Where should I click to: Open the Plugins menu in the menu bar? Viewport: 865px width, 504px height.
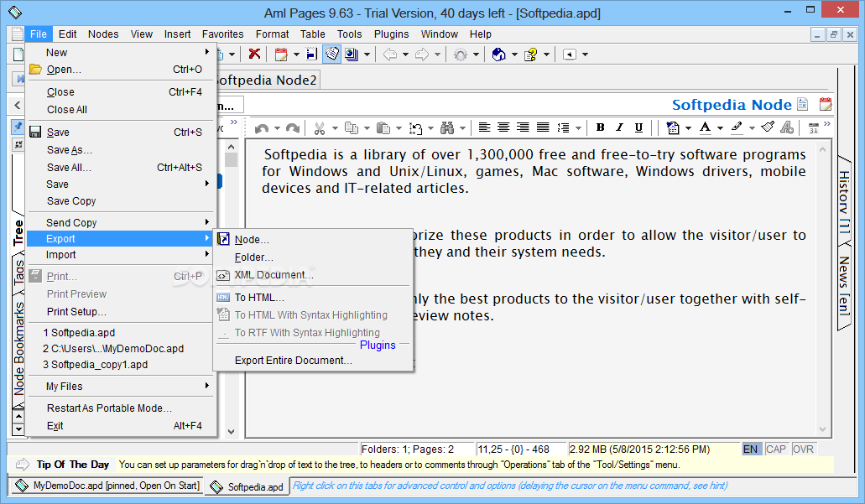point(391,34)
